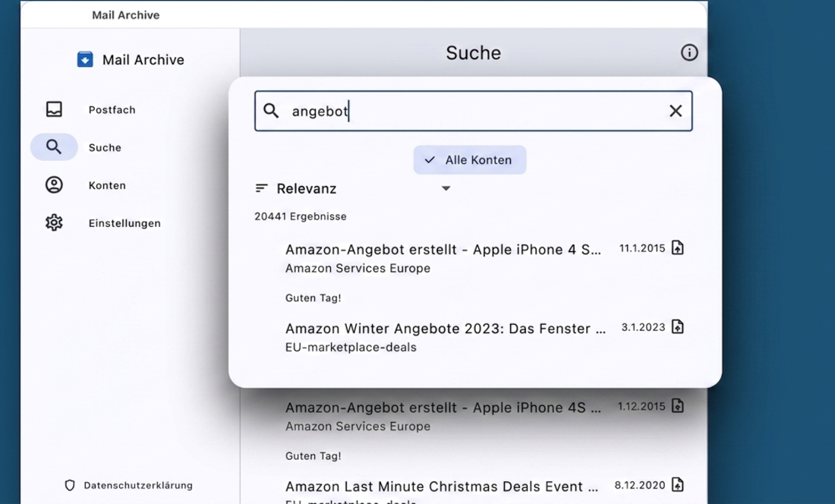Click the date 11.1.2015
This screenshot has width=835, height=504.
pos(642,248)
